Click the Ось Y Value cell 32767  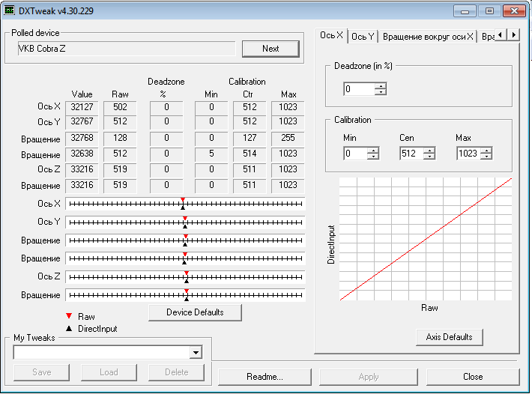click(x=82, y=121)
